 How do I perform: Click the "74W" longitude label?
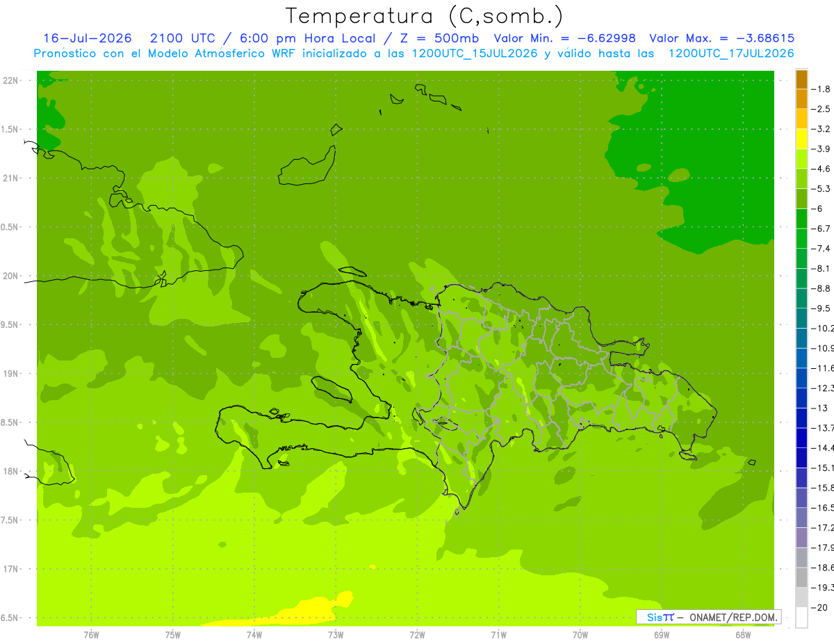pos(254,635)
